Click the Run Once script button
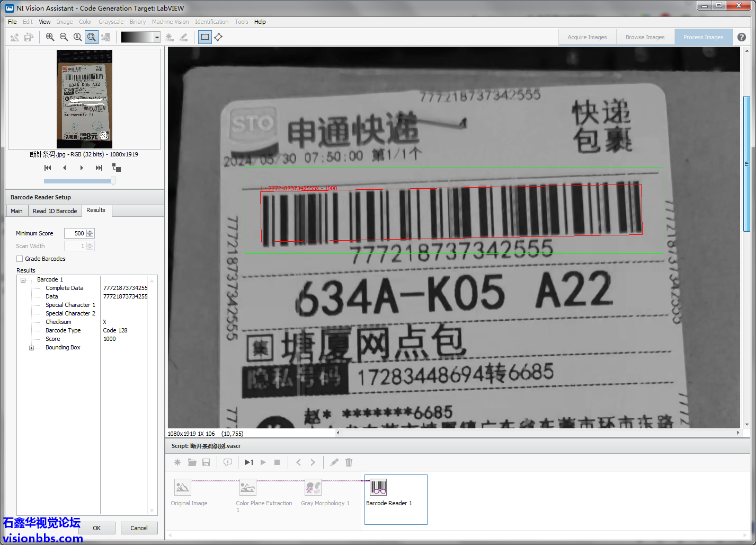The height and width of the screenshot is (545, 756). point(248,462)
